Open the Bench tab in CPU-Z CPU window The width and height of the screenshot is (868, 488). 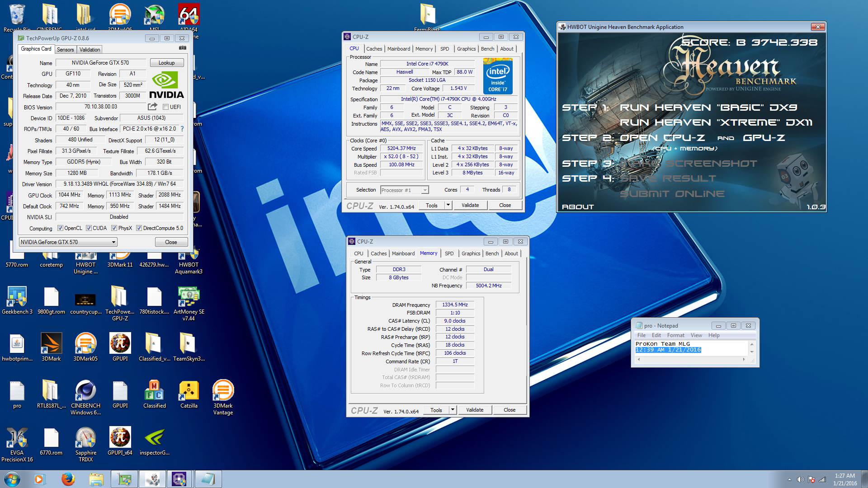pyautogui.click(x=487, y=49)
